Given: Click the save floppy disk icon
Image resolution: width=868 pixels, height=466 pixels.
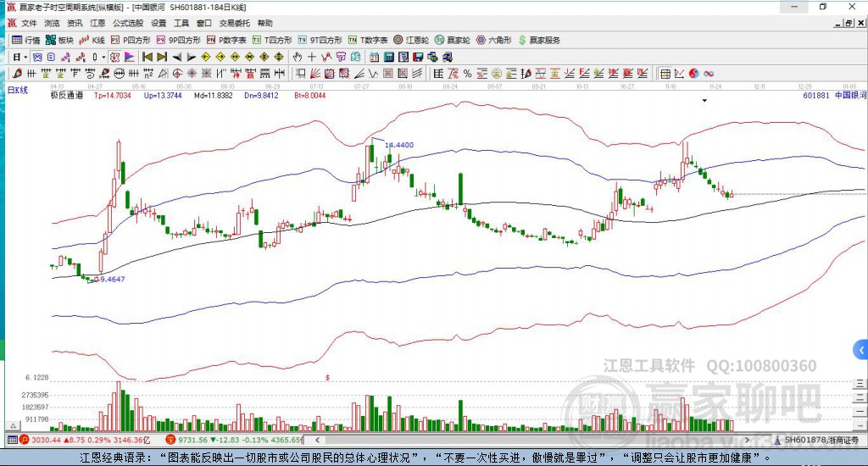Looking at the screenshot, I should click(418, 57).
